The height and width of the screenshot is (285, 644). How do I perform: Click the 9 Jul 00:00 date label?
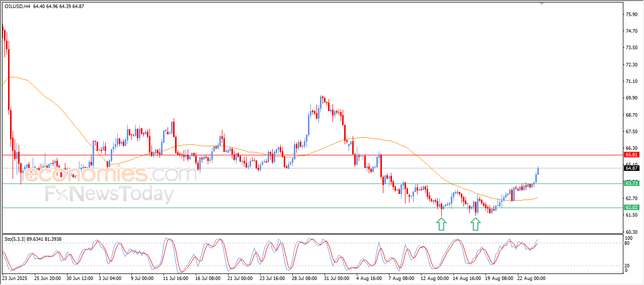click(x=143, y=278)
